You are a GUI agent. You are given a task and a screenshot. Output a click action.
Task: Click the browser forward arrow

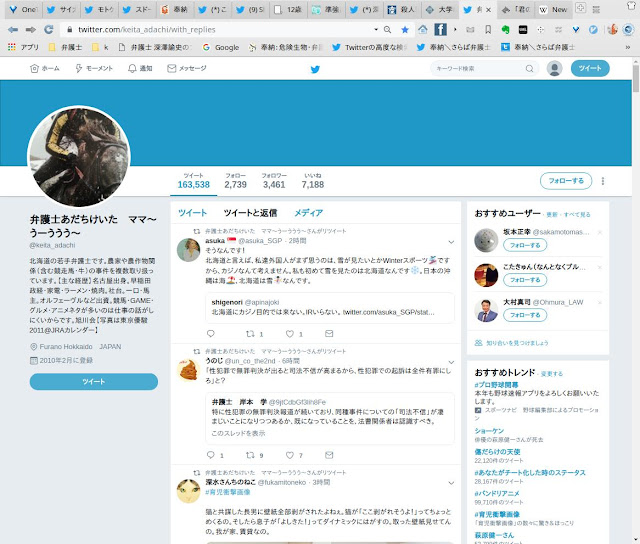pyautogui.click(x=31, y=29)
